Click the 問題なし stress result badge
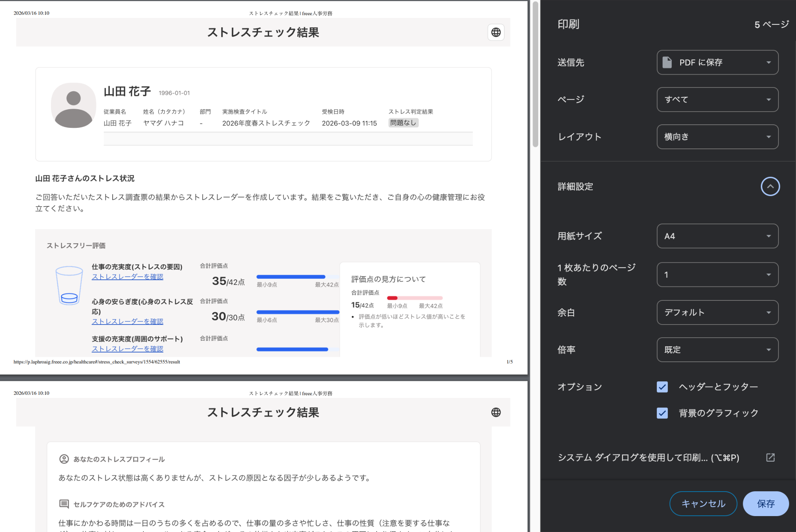The height and width of the screenshot is (532, 796). (403, 123)
